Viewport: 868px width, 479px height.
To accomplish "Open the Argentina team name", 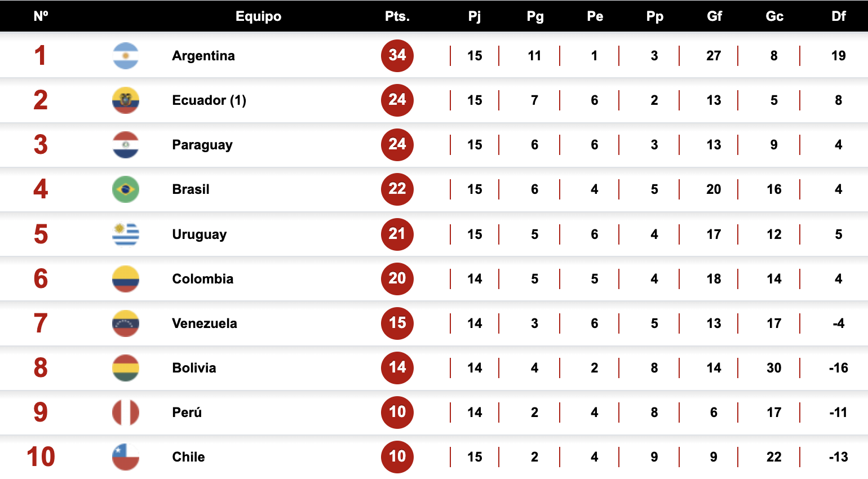I will (x=203, y=56).
